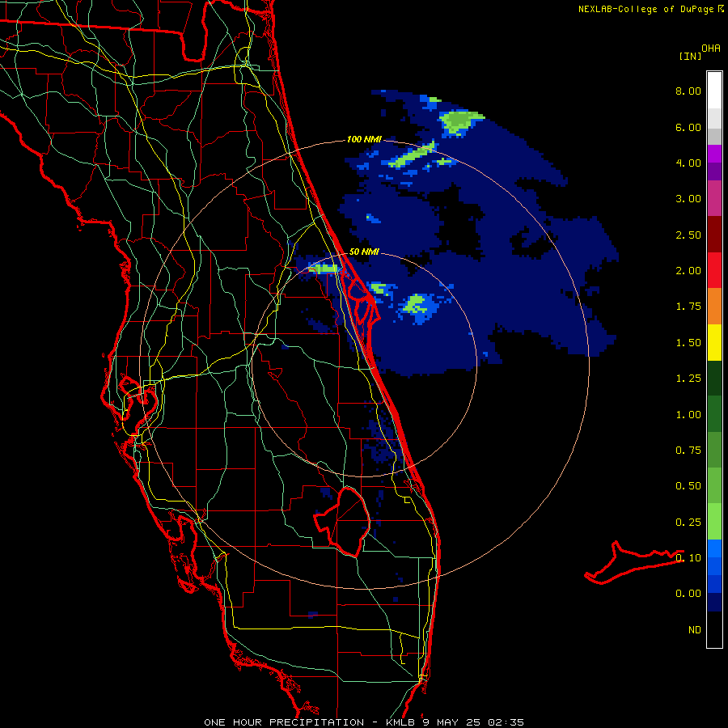Screen dimensions: 728x728
Task: Click the 100 NMI range ring label
Action: tap(364, 139)
